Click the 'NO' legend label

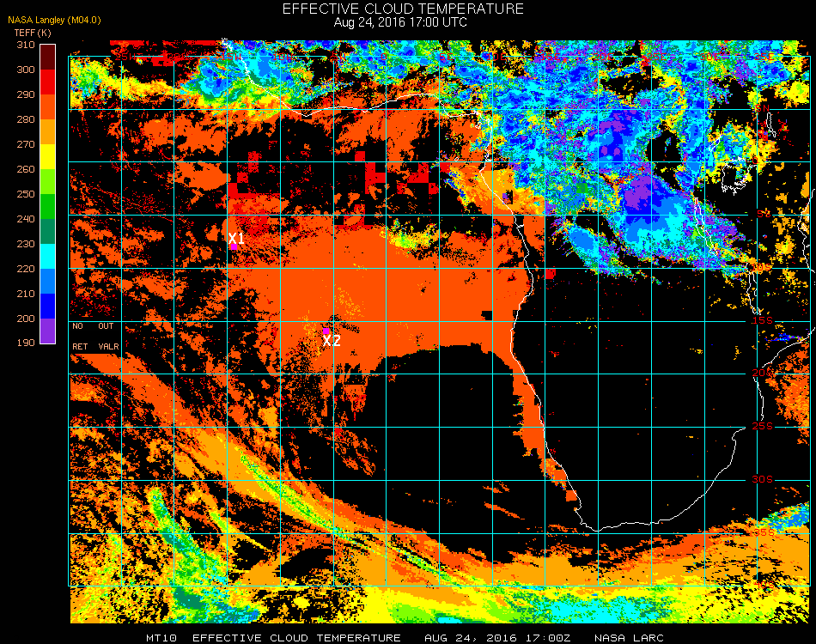[x=77, y=326]
